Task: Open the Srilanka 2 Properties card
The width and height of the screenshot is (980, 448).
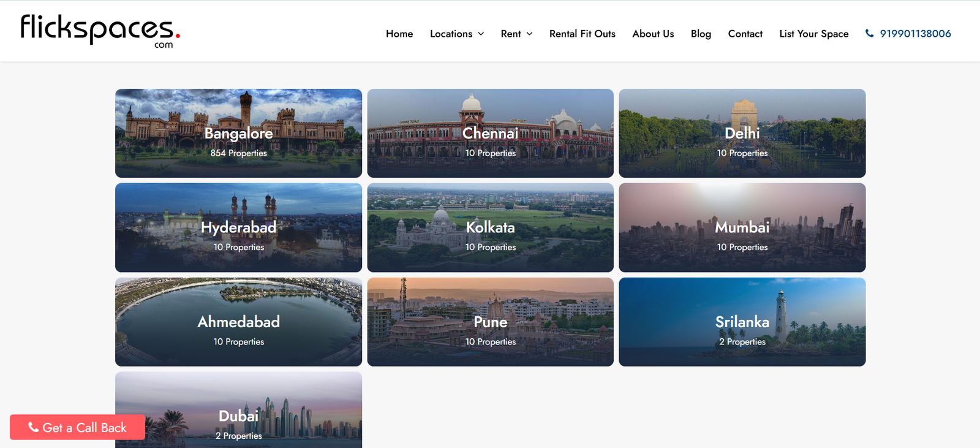Action: (x=742, y=322)
